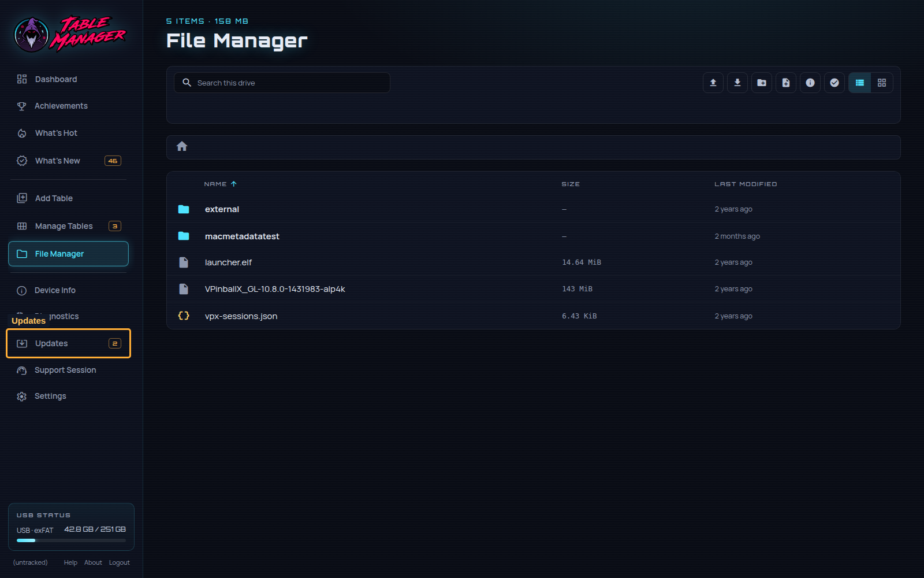Switch to list view

click(860, 83)
